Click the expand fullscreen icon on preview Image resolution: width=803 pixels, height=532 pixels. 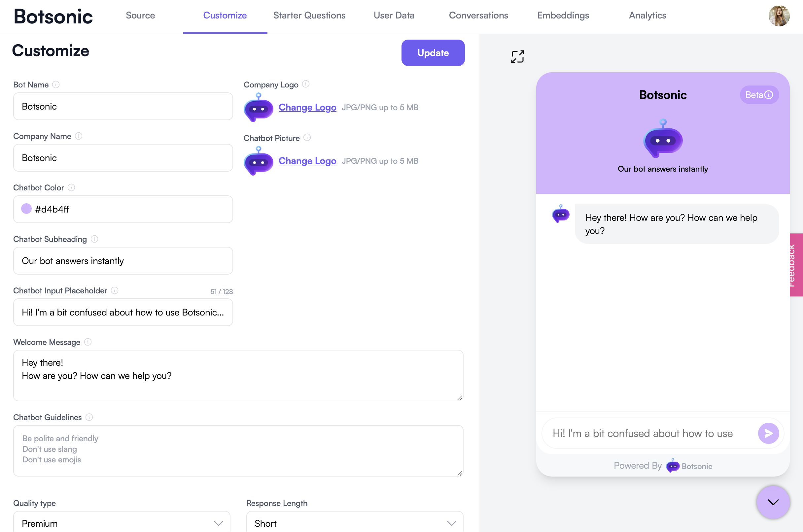[517, 56]
